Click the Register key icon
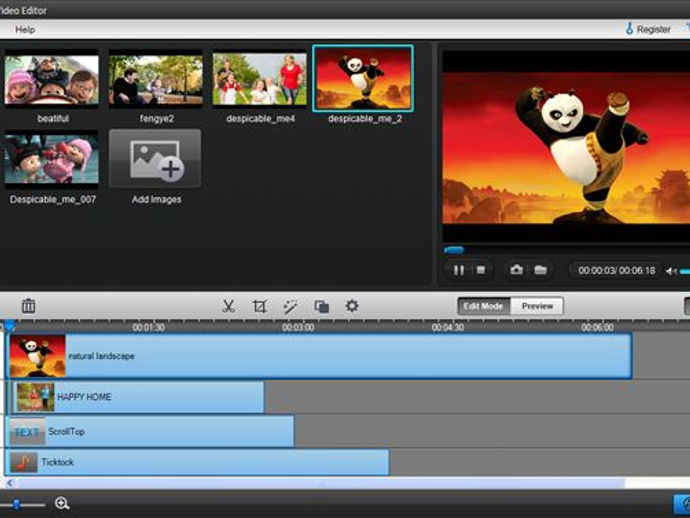Image resolution: width=690 pixels, height=518 pixels. 629,29
